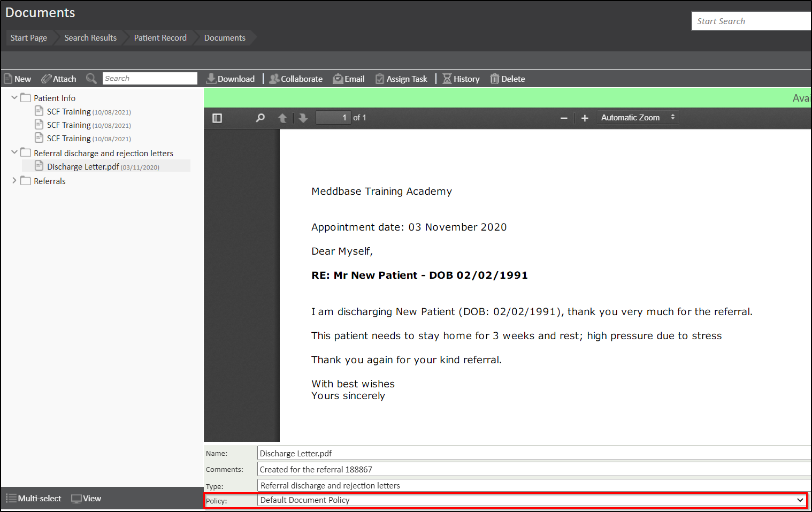The height and width of the screenshot is (512, 812).
Task: Click Assign Task in toolbar
Action: click(x=401, y=79)
